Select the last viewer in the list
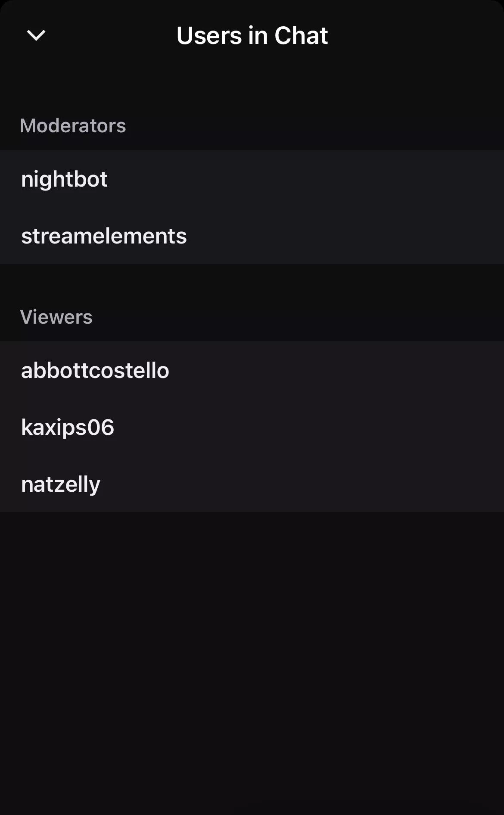 (x=61, y=484)
